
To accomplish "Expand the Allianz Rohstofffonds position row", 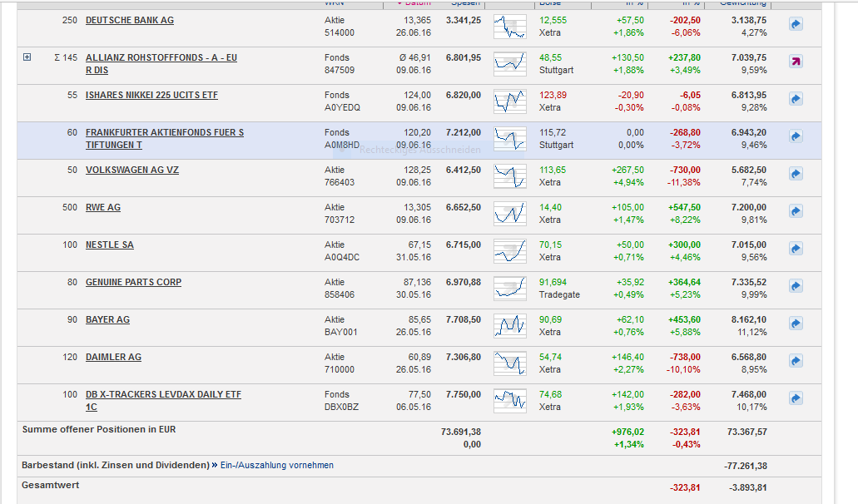I will click(x=27, y=57).
